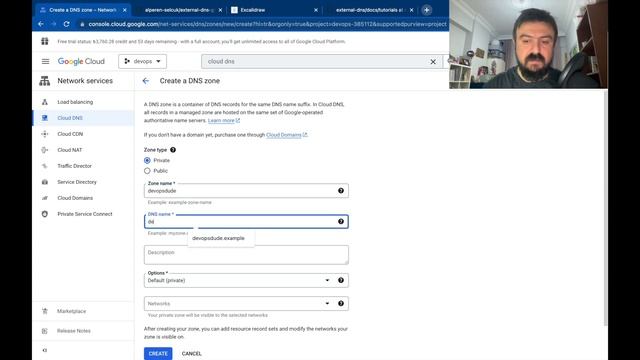Open the hamburger navigation menu

[x=45, y=61]
